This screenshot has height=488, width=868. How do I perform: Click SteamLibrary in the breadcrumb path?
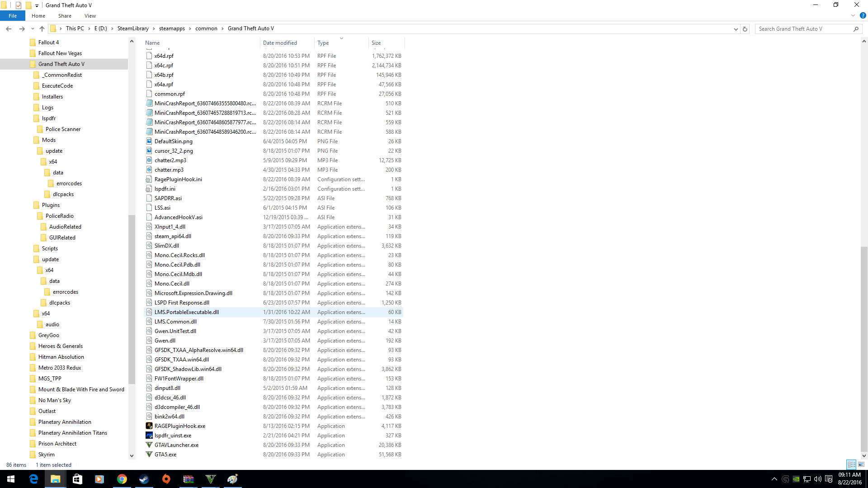pyautogui.click(x=133, y=28)
